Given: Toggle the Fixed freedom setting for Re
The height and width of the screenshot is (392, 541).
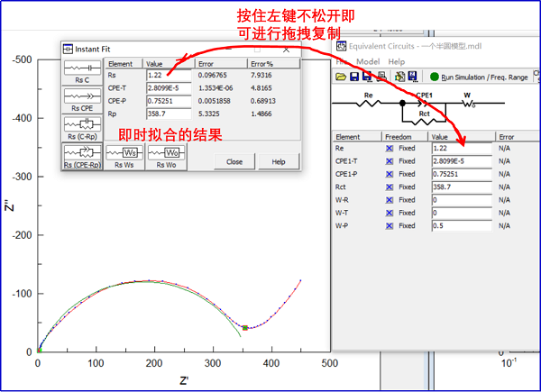Looking at the screenshot, I should pos(390,149).
